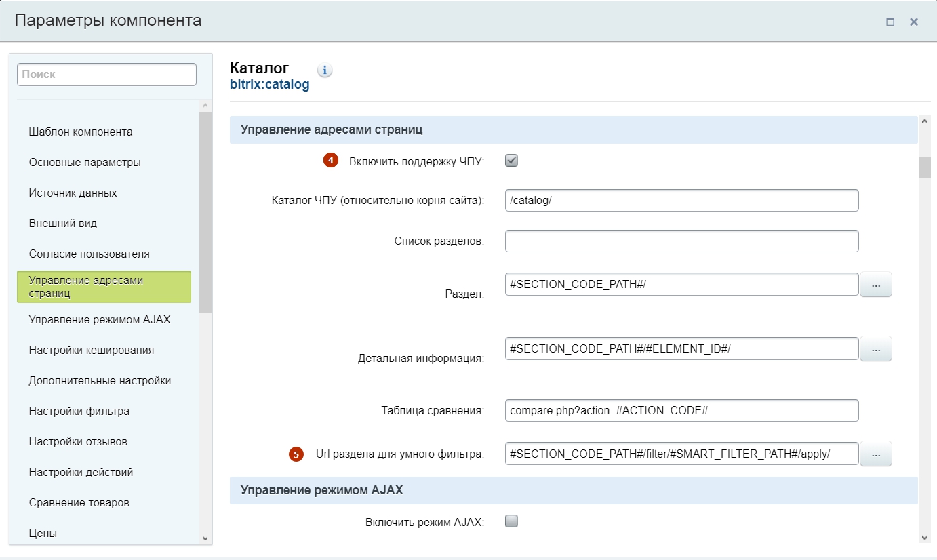Image resolution: width=937 pixels, height=560 pixels.
Task: Enable the Включить режим AJAX checkbox
Action: 512,521
